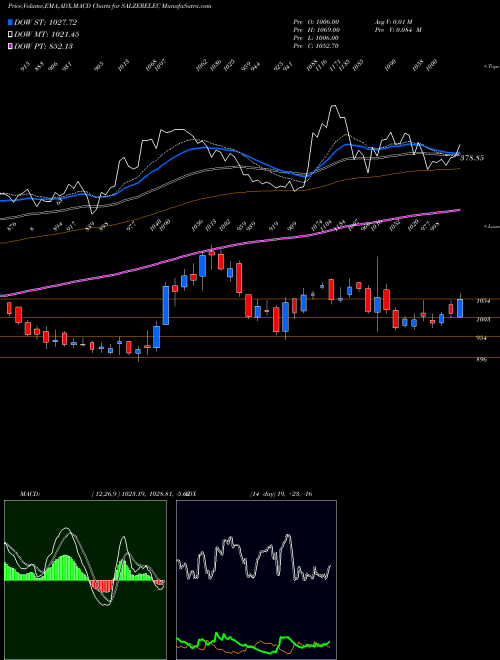Click the Pre V: 0.084 M value
Viewport: 500px width, 660px height.
[x=398, y=30]
